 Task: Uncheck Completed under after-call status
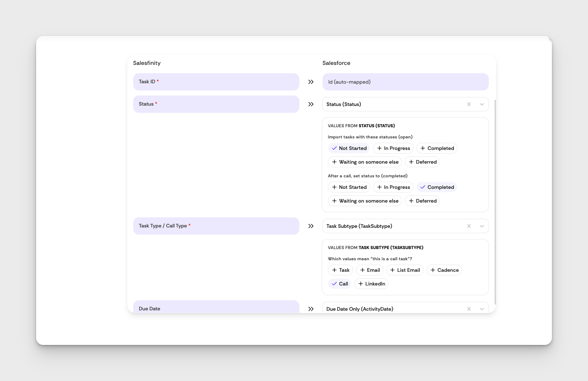click(437, 187)
